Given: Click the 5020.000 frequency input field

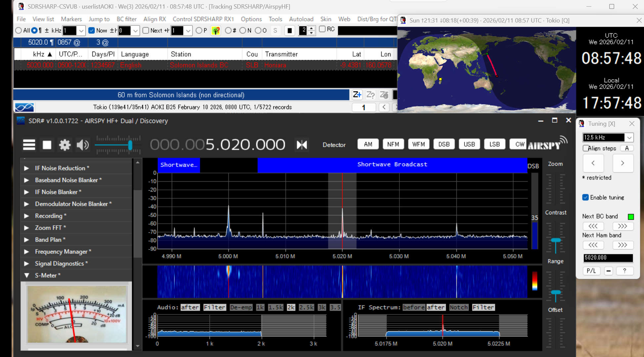Looking at the screenshot, I should (x=608, y=257).
